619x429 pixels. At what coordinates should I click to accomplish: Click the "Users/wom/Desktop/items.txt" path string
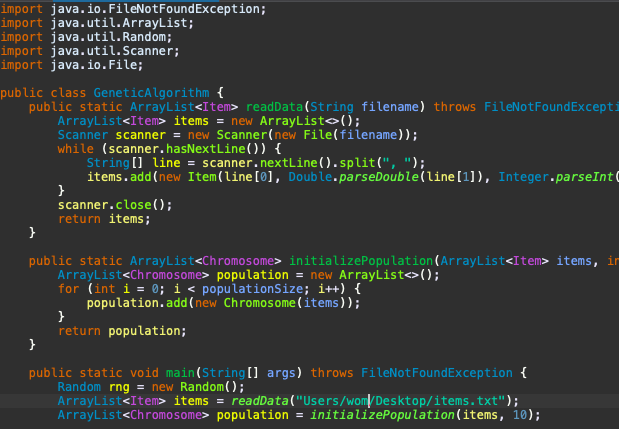tap(400, 401)
